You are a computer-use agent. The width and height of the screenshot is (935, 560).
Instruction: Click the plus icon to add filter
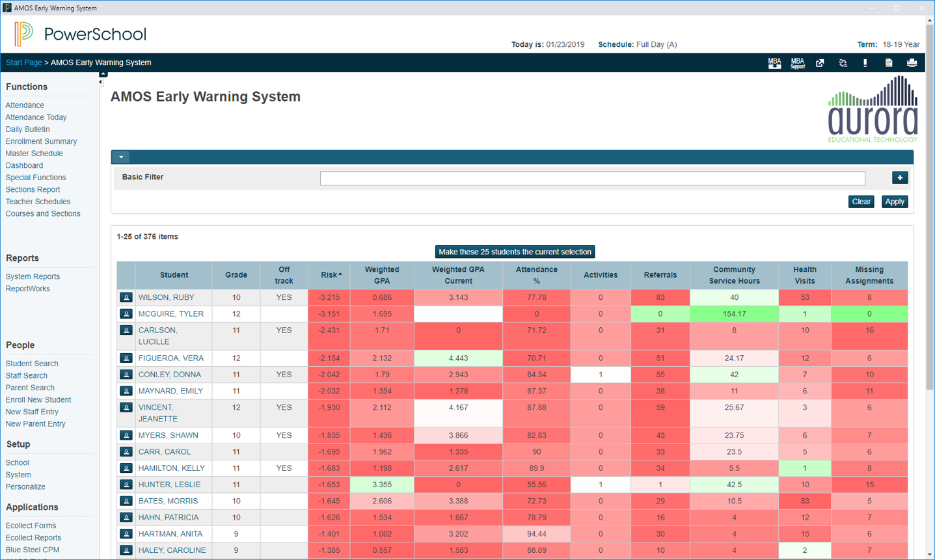point(900,178)
